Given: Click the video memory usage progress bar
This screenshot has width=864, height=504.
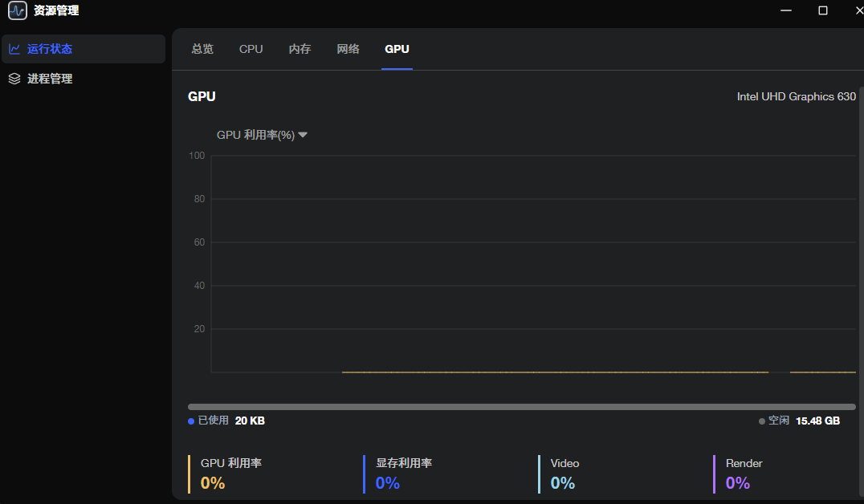Looking at the screenshot, I should click(521, 407).
